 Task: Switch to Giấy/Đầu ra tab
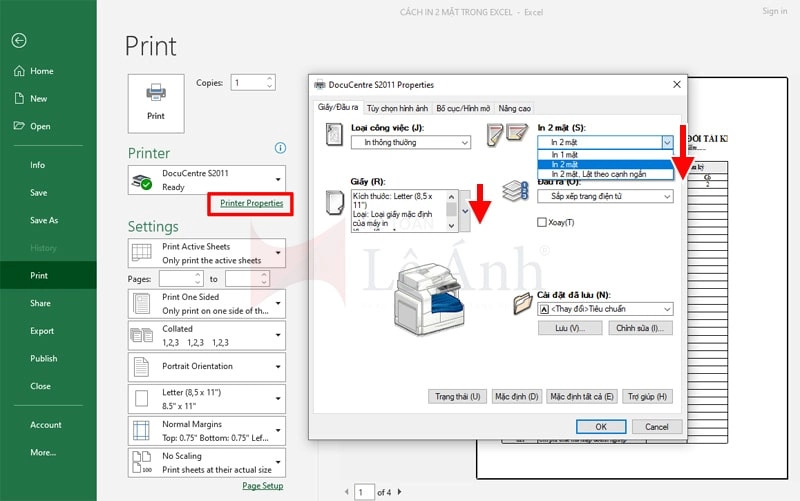coord(338,107)
